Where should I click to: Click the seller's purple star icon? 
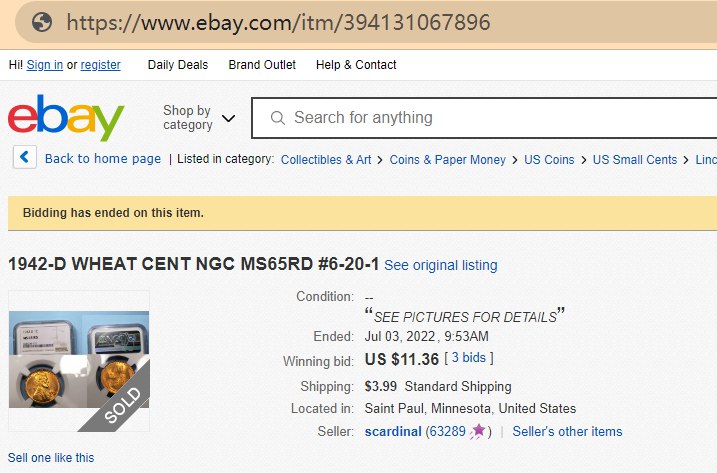[478, 431]
